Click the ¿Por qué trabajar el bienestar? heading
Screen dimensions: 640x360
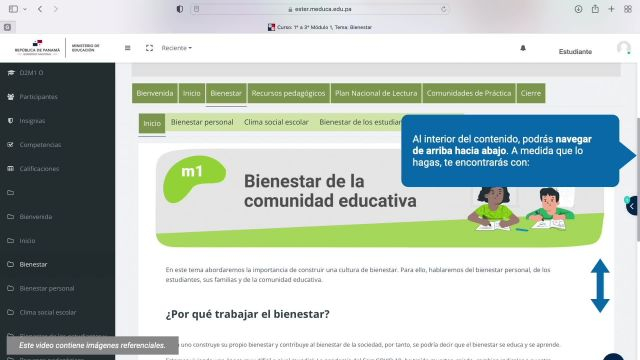click(247, 314)
